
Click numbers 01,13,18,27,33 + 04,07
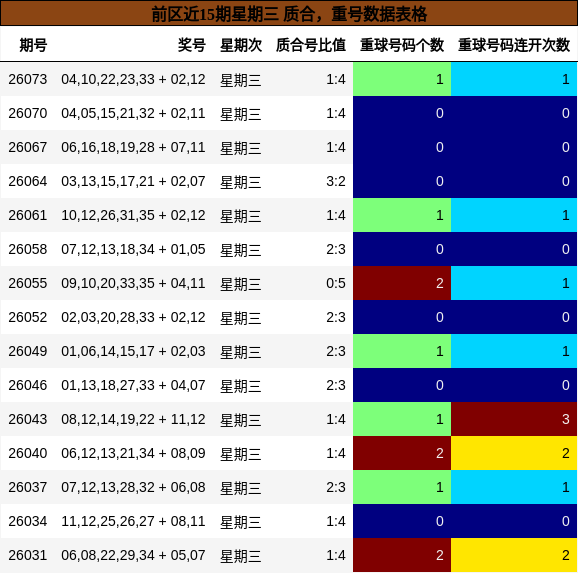(133, 385)
